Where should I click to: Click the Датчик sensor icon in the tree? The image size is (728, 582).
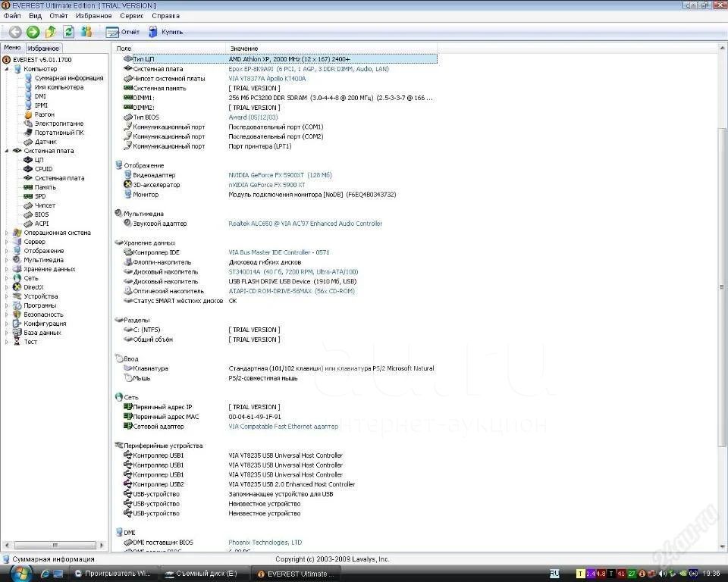pyautogui.click(x=28, y=142)
